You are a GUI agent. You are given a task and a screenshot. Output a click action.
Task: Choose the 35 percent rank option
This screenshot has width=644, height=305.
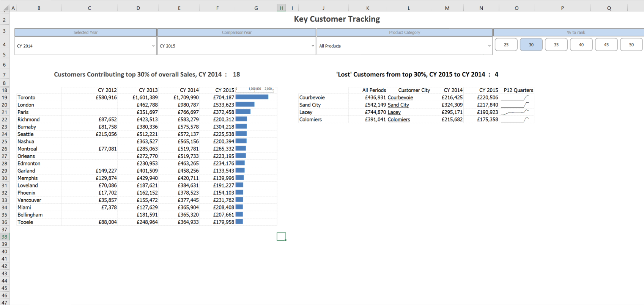[x=556, y=45]
